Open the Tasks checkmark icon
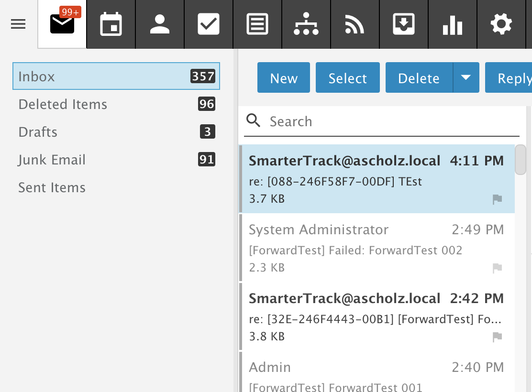This screenshot has height=392, width=532. click(209, 24)
